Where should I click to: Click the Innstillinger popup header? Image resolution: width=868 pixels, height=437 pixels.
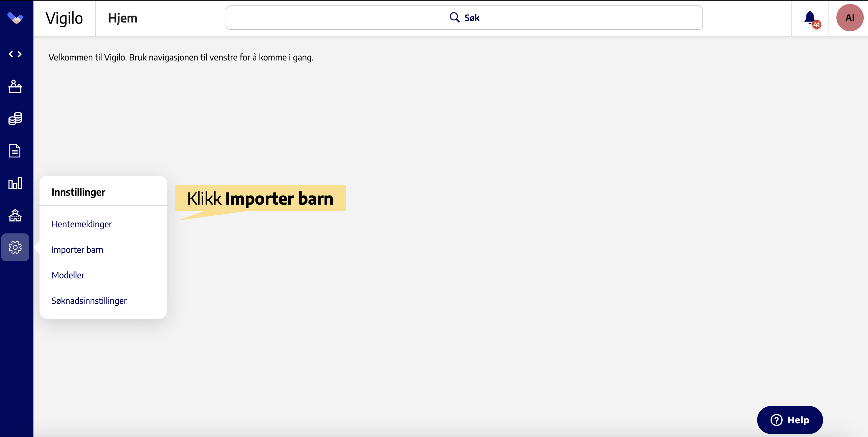78,192
